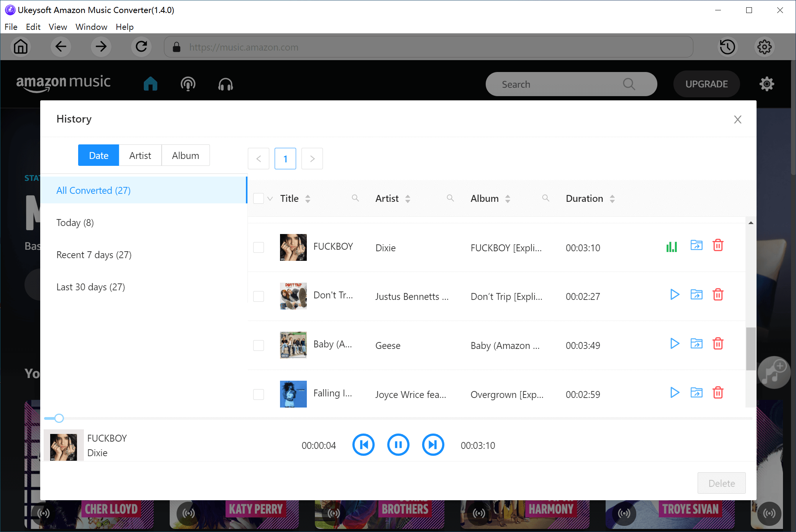Select Today (8) filter

click(x=144, y=223)
